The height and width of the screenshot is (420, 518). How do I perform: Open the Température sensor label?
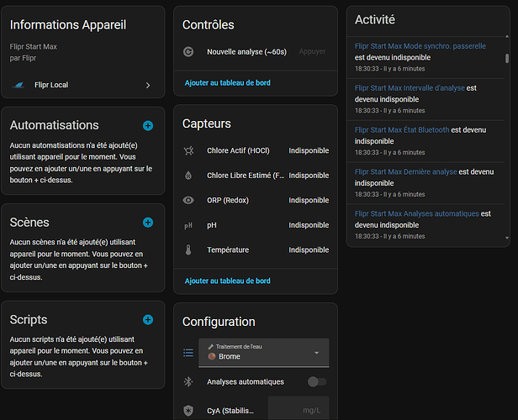tap(228, 250)
